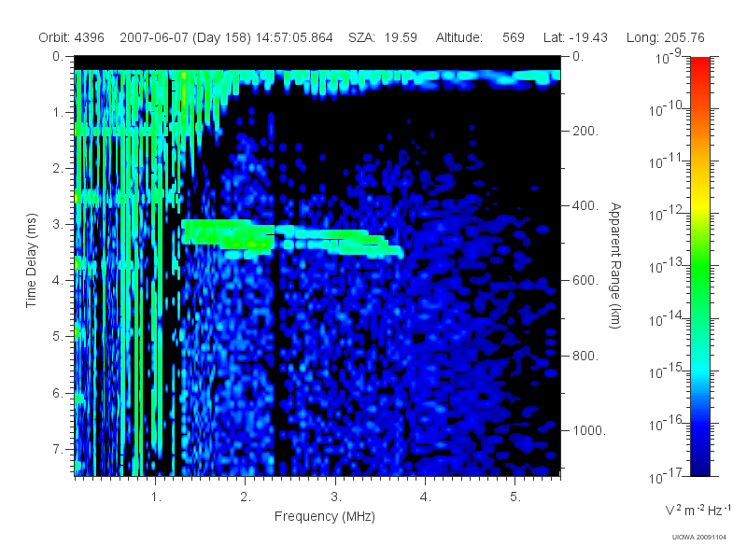Click the apparent range label '1000.'
Viewport: 747px width, 560px height.
(589, 430)
